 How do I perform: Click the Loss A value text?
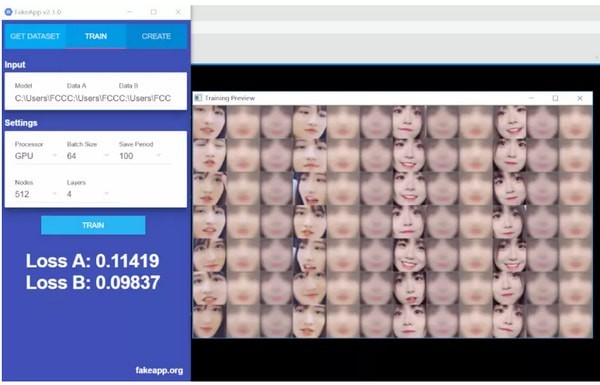93,261
